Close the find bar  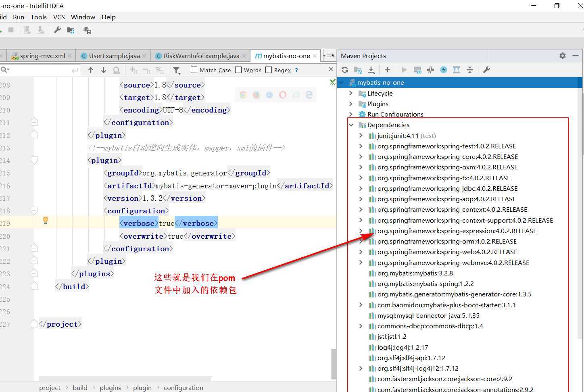(331, 69)
